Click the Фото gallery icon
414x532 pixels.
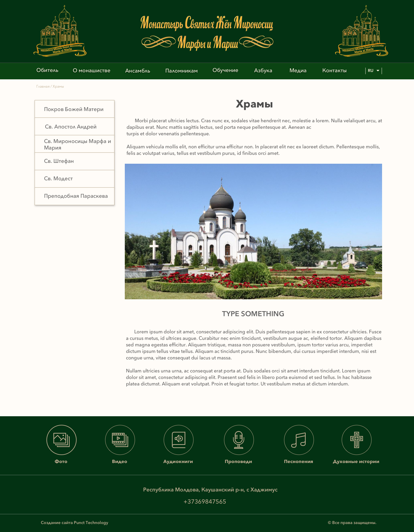pyautogui.click(x=61, y=440)
